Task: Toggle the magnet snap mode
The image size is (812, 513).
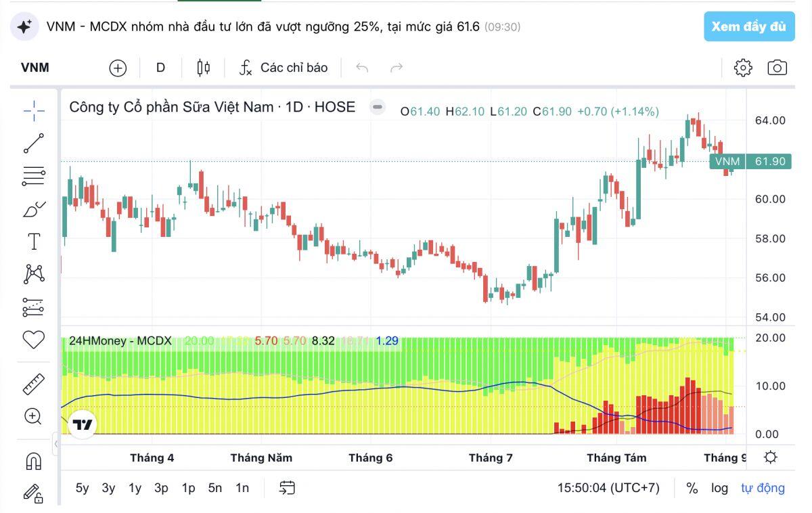Action: 34,461
